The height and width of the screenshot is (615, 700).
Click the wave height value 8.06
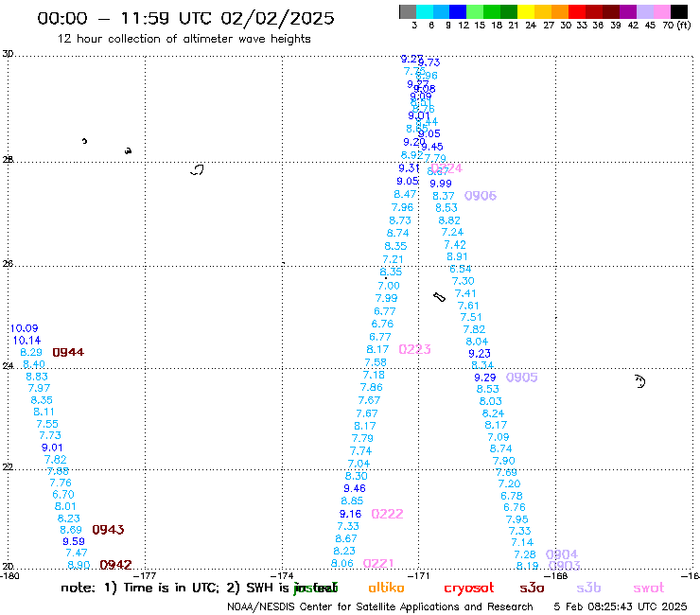point(342,564)
